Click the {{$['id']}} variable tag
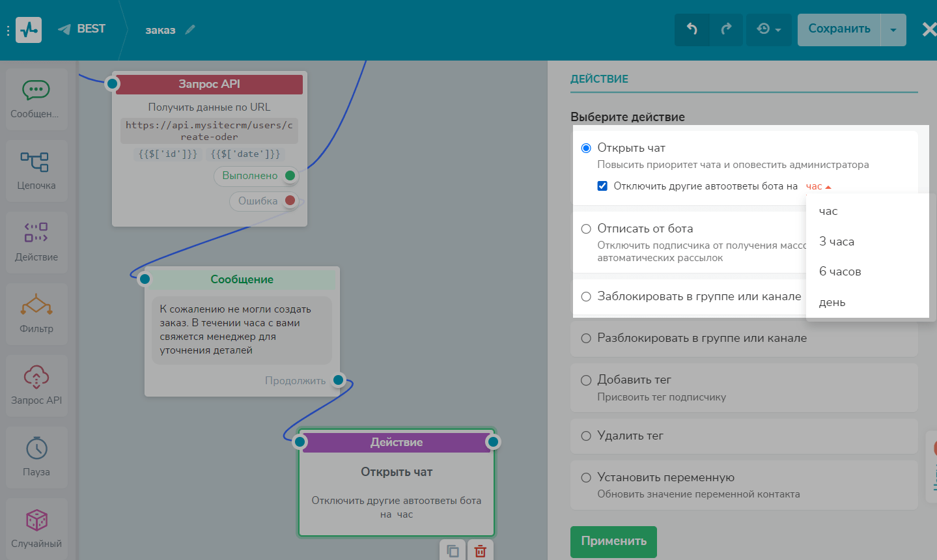Image resolution: width=937 pixels, height=560 pixels. (x=167, y=154)
